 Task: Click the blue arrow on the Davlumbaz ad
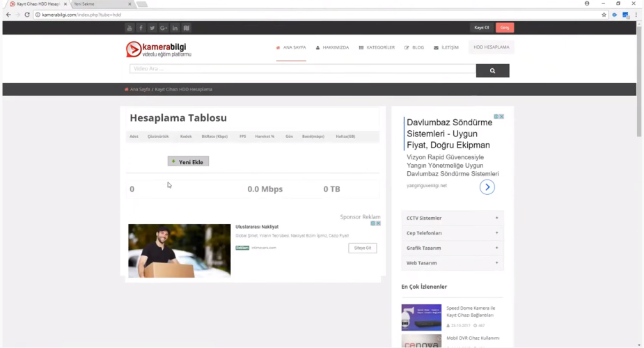click(x=487, y=187)
